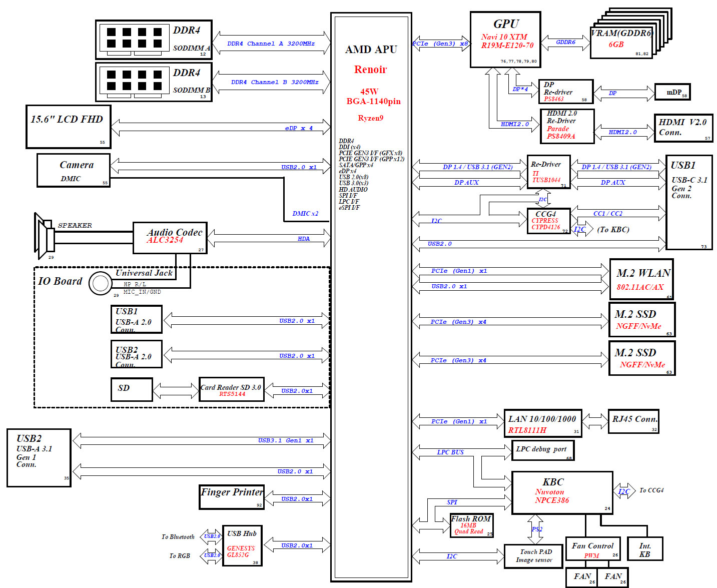Click the 'AMD APU' heading text
This screenshot has height=588, width=717.
pyautogui.click(x=371, y=50)
